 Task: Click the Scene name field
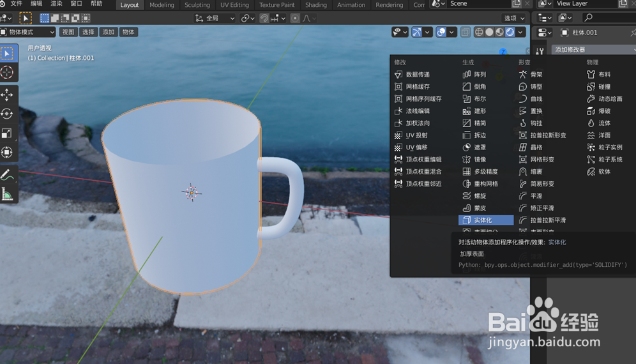[479, 4]
